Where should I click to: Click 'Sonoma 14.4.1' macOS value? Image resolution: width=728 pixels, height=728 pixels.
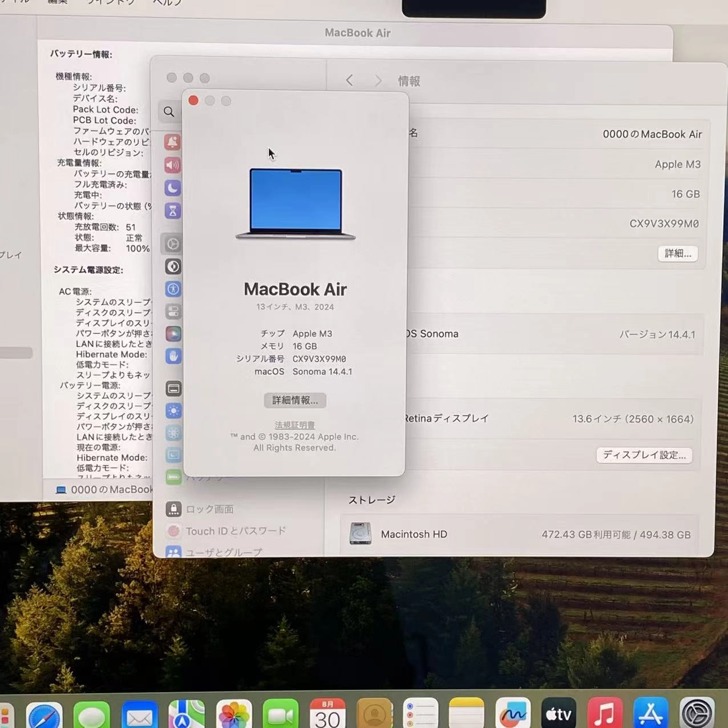pyautogui.click(x=322, y=371)
